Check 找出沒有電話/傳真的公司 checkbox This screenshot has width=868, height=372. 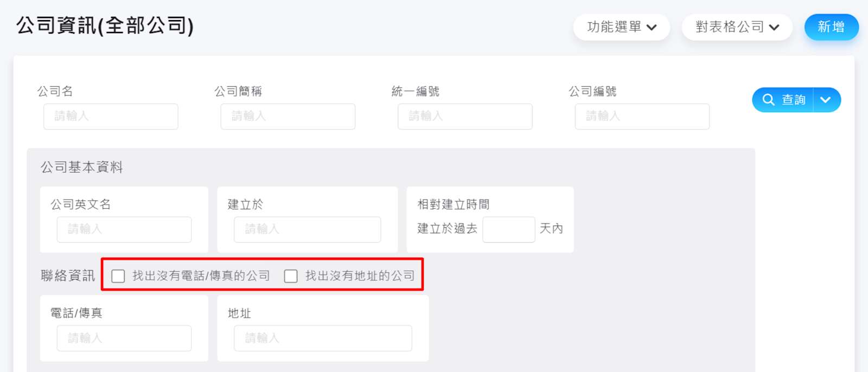(x=118, y=276)
